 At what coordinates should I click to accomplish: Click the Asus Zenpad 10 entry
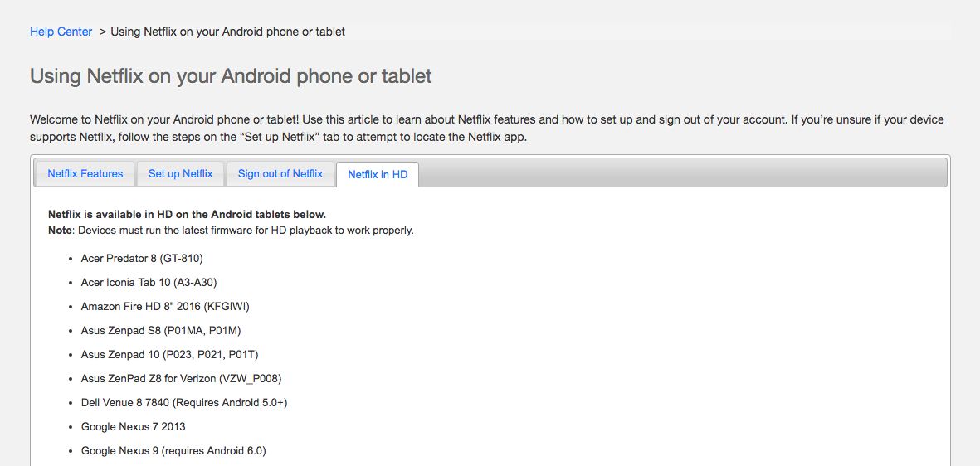click(x=169, y=354)
